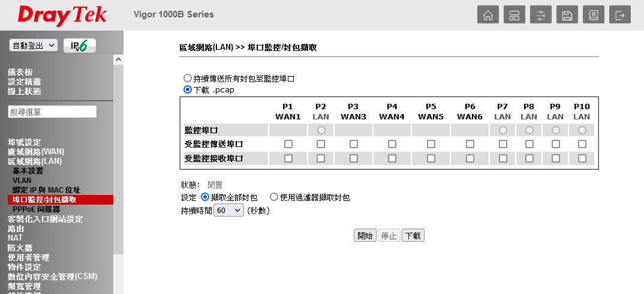Open the duration seconds dropdown
The width and height of the screenshot is (644, 294).
[229, 211]
